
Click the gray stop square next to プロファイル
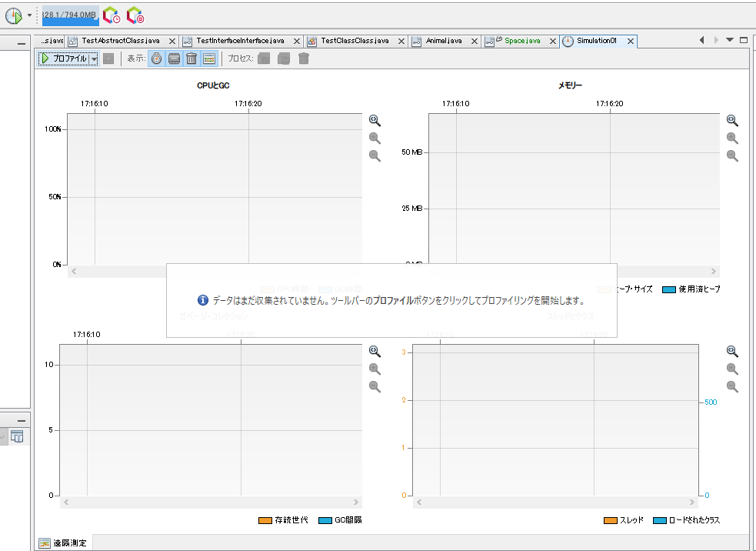(108, 58)
